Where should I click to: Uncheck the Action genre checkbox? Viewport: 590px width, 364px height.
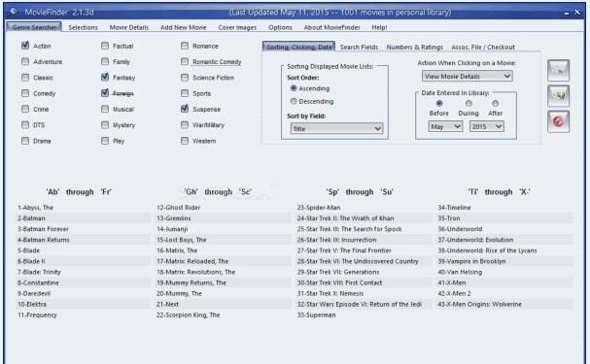25,46
